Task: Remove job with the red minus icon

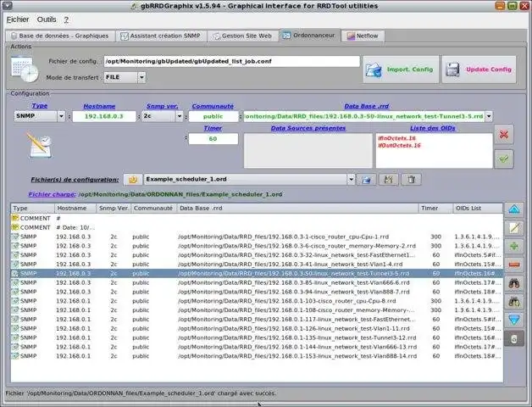Action: 514,265
